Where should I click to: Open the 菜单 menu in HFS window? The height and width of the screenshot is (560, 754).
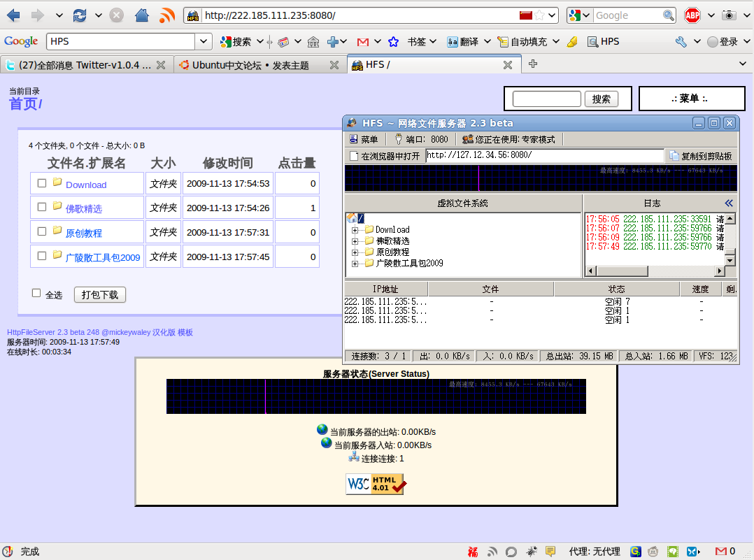point(364,139)
